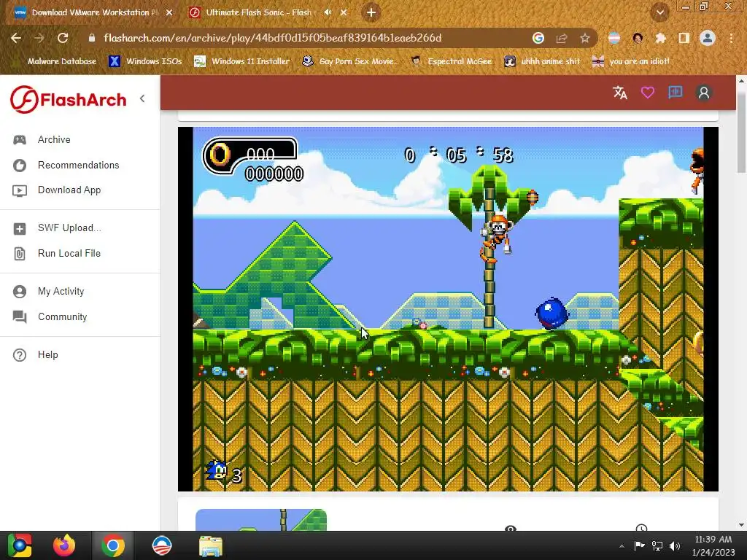747x560 pixels.
Task: Open the Archive sidebar item
Action: click(54, 139)
